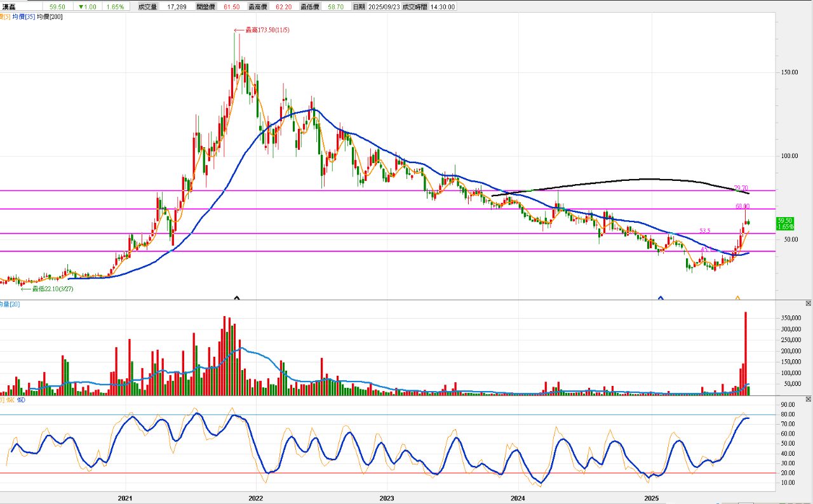Viewport: 813px width, 504px height.
Task: Close the KD stochastic indicator panel
Action: [x=808, y=399]
